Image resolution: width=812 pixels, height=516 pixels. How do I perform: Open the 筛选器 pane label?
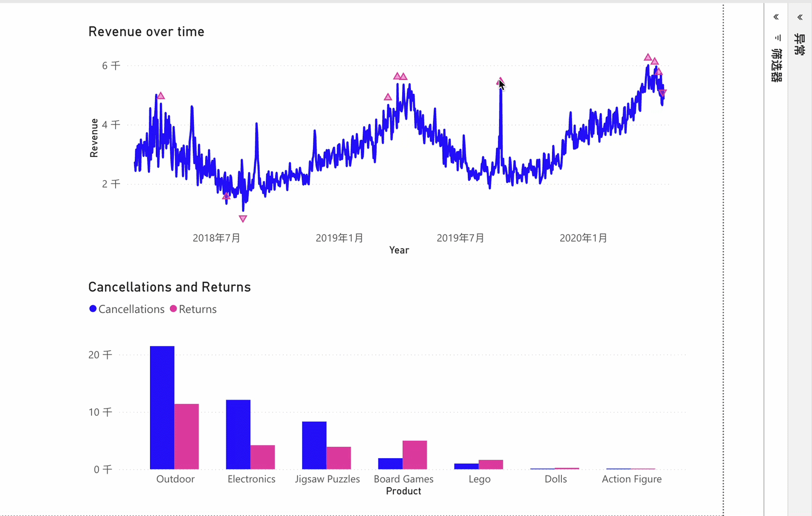pyautogui.click(x=776, y=65)
